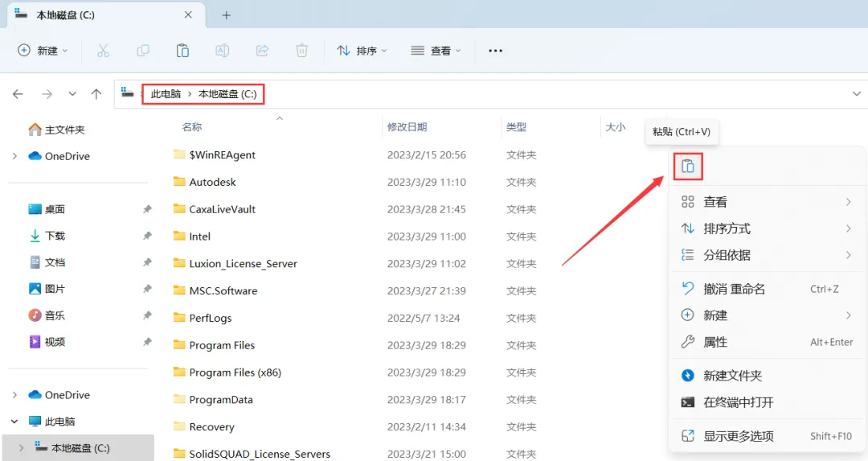Open recent locations chevron beside forward arrow
The image size is (868, 461).
click(x=72, y=94)
